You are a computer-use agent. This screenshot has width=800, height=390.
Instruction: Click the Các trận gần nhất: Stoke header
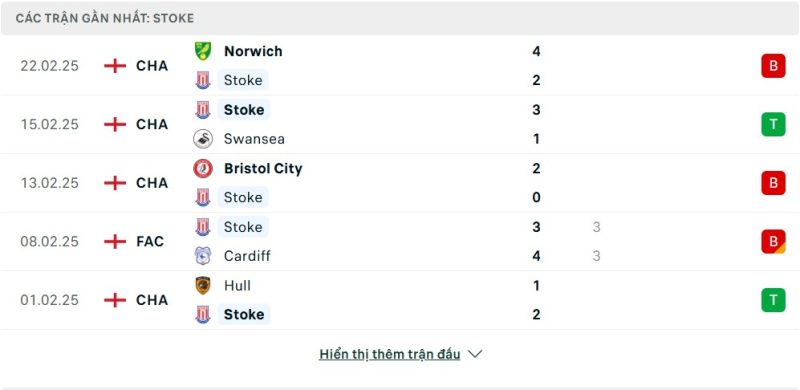pyautogui.click(x=105, y=18)
